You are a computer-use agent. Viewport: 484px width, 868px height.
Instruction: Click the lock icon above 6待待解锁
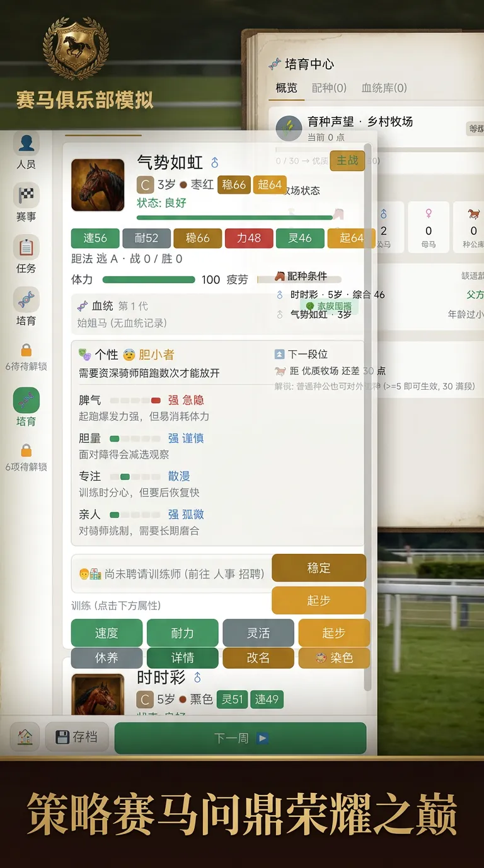click(26, 349)
